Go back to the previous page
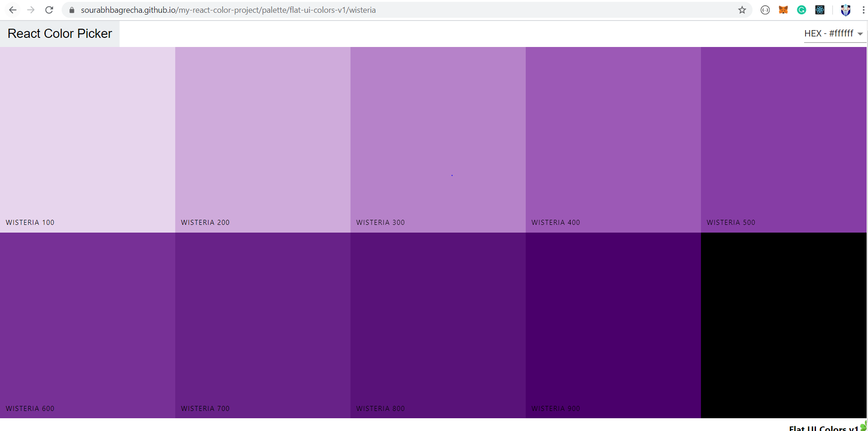Screen dimensions: 868x431 pos(13,10)
